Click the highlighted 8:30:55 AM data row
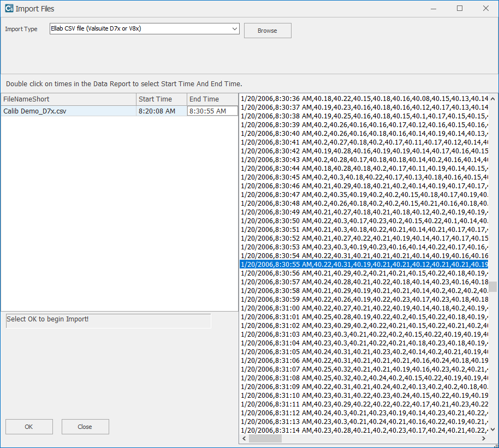Viewport: 499px width, 448px height. (364, 265)
